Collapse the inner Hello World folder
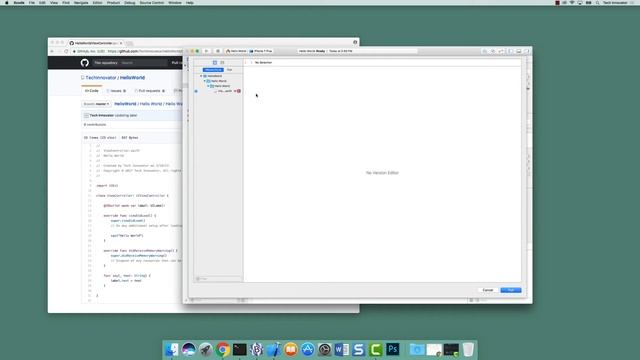The height and width of the screenshot is (360, 640). [208, 86]
